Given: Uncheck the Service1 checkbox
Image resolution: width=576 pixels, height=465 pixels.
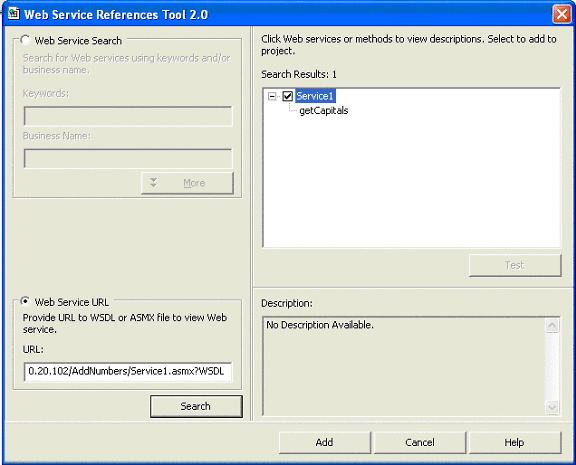Looking at the screenshot, I should tap(288, 96).
